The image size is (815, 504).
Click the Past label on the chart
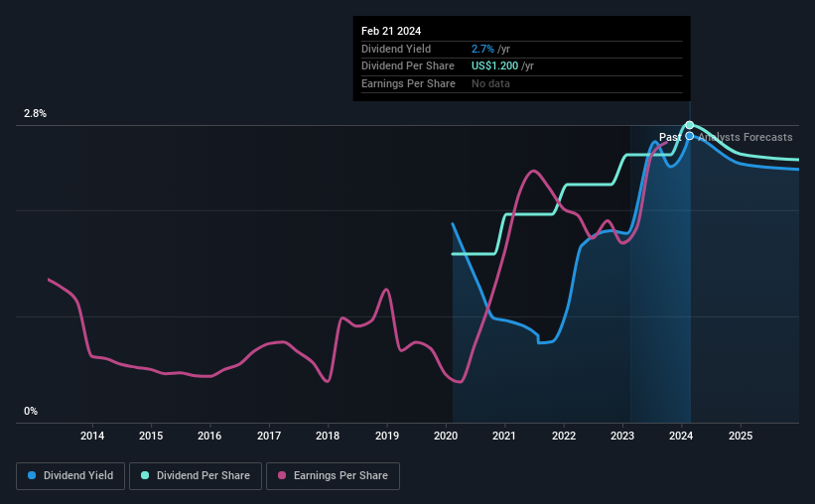pos(670,137)
